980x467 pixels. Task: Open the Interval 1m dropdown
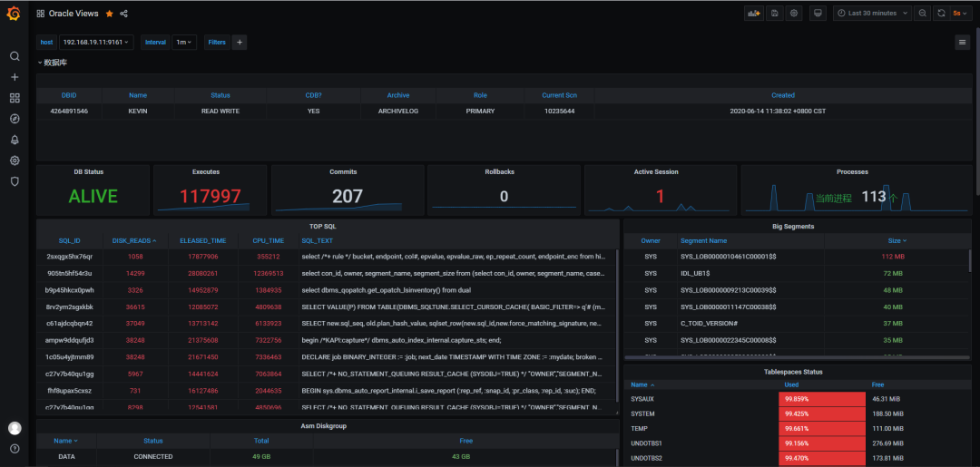click(x=183, y=42)
